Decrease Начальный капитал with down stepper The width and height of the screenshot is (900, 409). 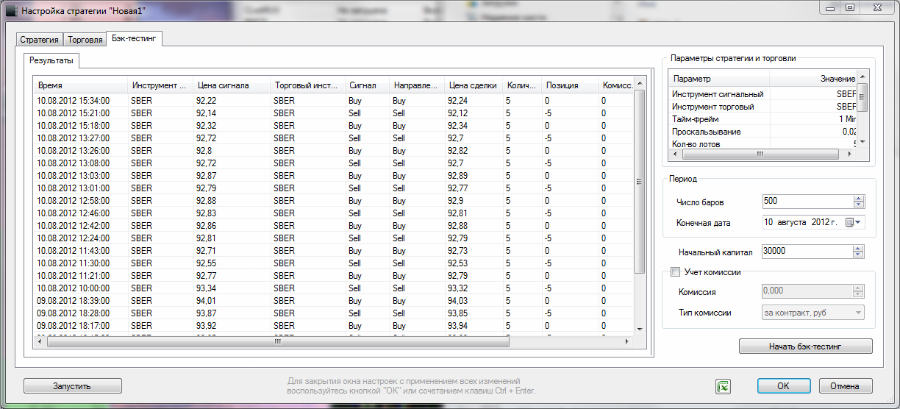pyautogui.click(x=859, y=254)
